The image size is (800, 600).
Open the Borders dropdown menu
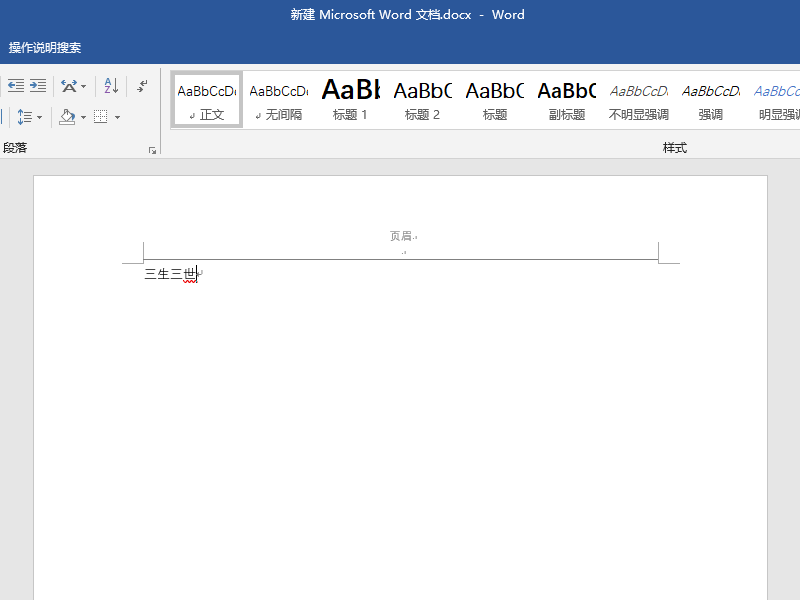click(117, 115)
